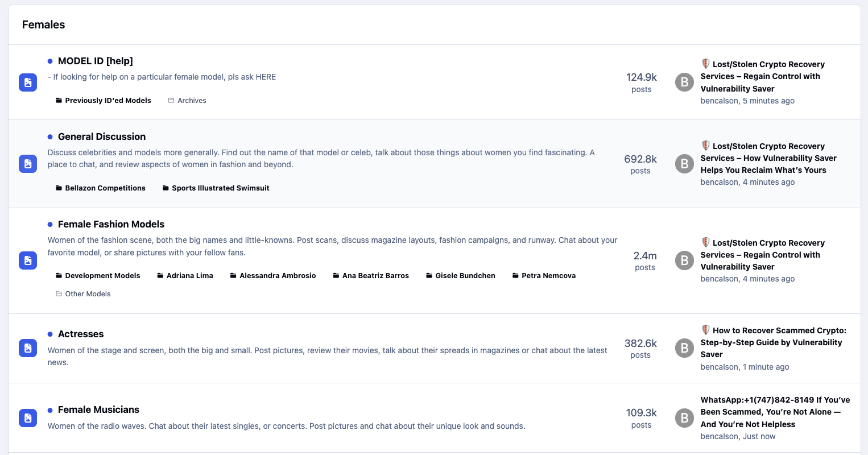
Task: Open the General Discussion forum title
Action: 101,136
